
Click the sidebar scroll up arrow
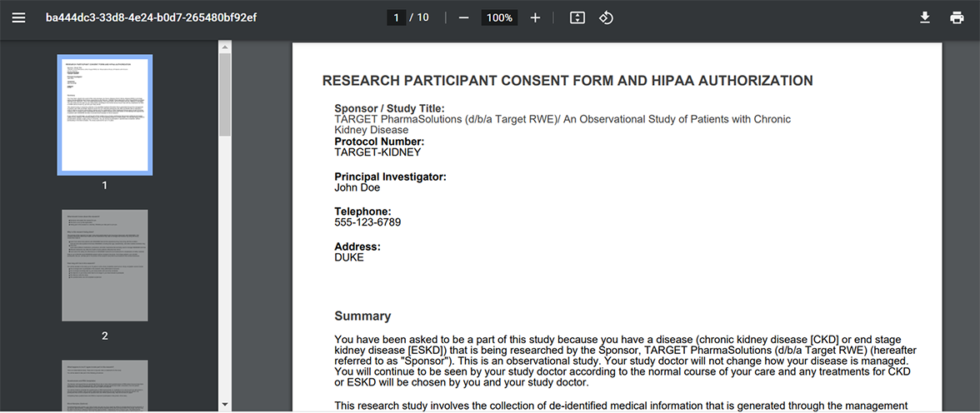225,47
